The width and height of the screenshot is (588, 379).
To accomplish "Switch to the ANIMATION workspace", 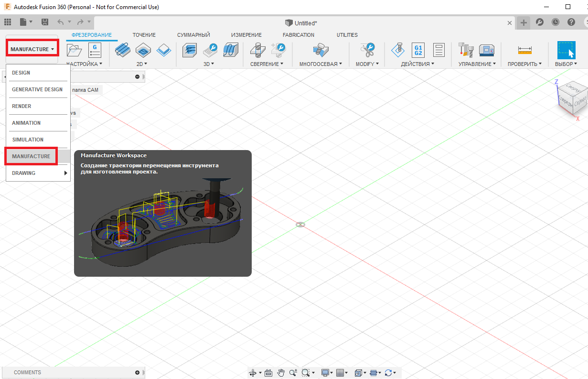I will (38, 123).
